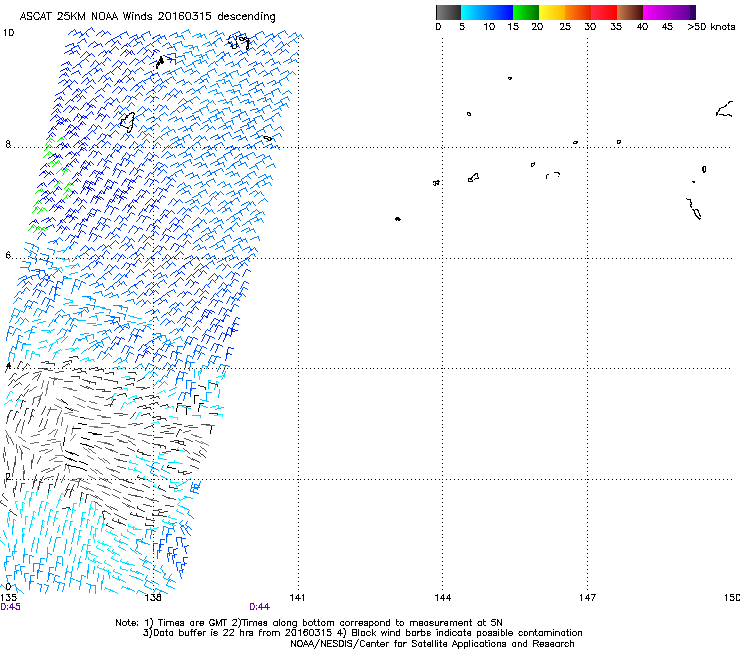The width and height of the screenshot is (740, 650).
Task: Click the chart title "ASCAT 25KM NOAA Winds 20160315 descending"
Action: coord(147,16)
